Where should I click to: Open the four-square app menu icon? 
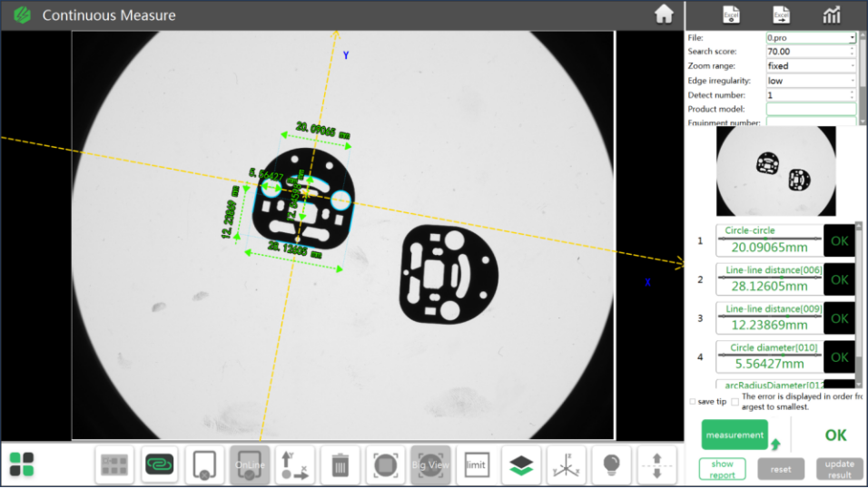(22, 464)
